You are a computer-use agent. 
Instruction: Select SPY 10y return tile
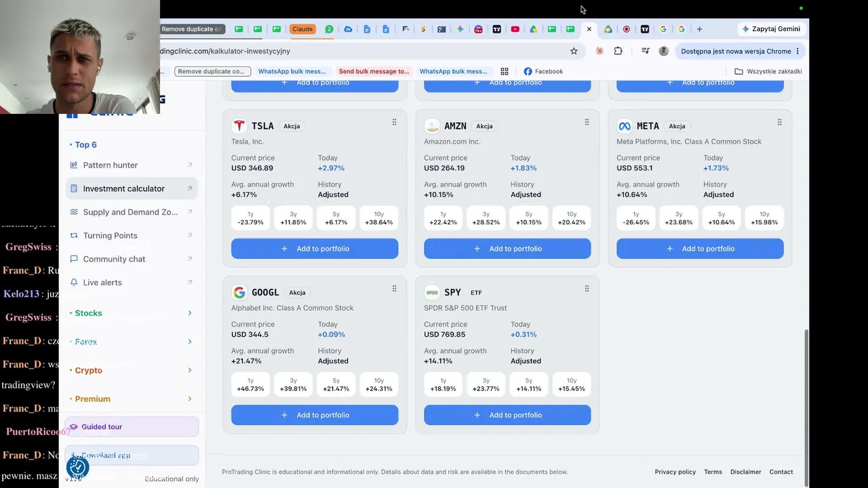point(572,385)
